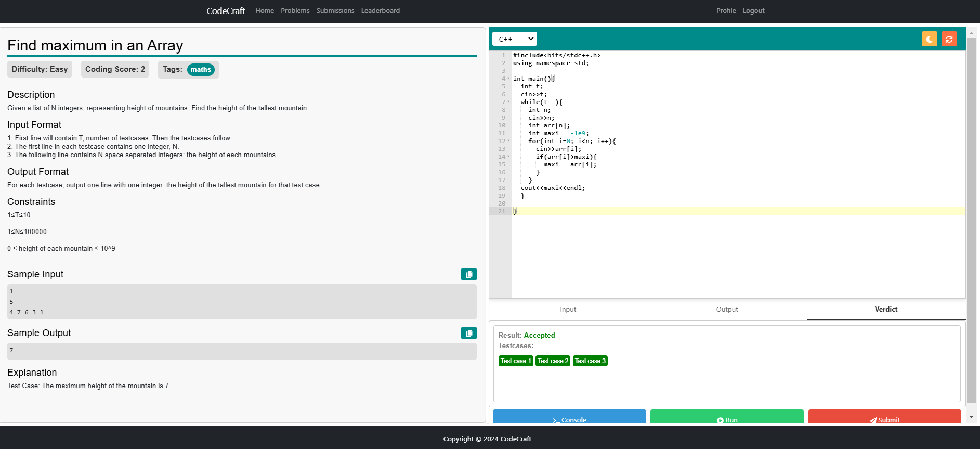Click the maths tag badge
The width and height of the screenshot is (980, 449).
point(201,70)
